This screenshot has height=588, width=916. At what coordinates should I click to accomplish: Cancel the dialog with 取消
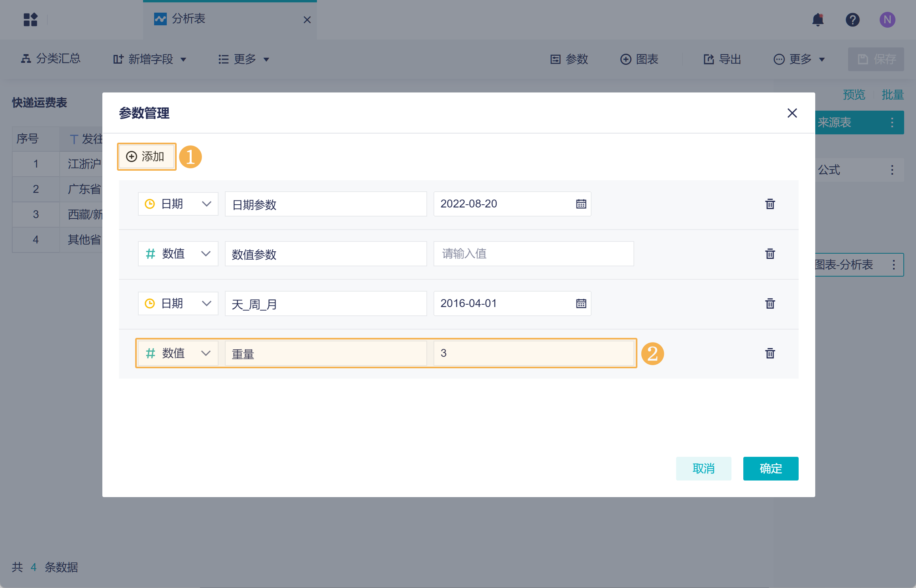703,469
